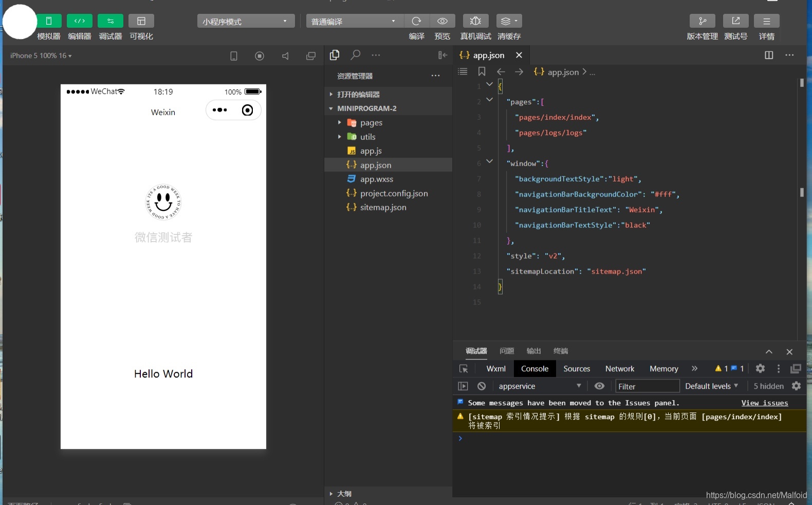The width and height of the screenshot is (812, 505).
Task: Toggle the debugger panel button
Action: (x=110, y=21)
